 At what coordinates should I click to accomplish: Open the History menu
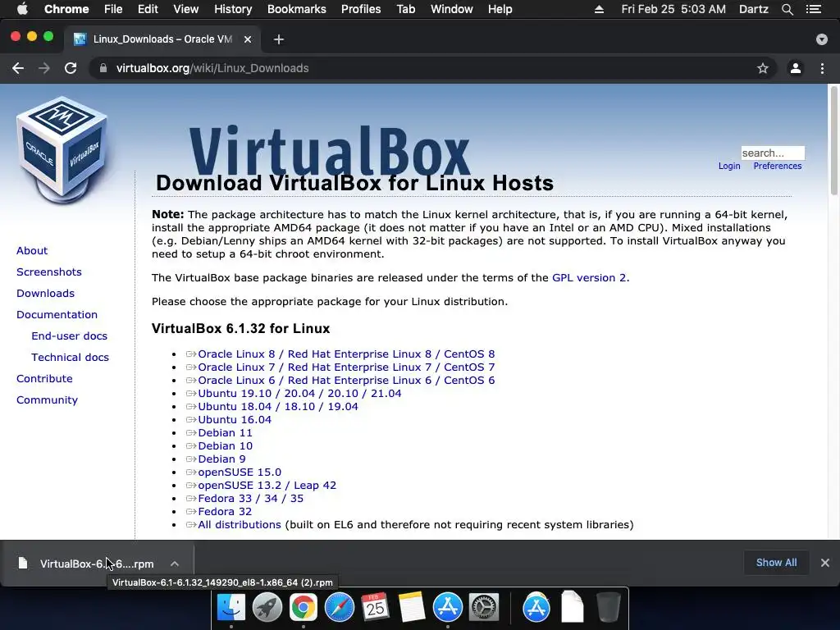point(233,9)
